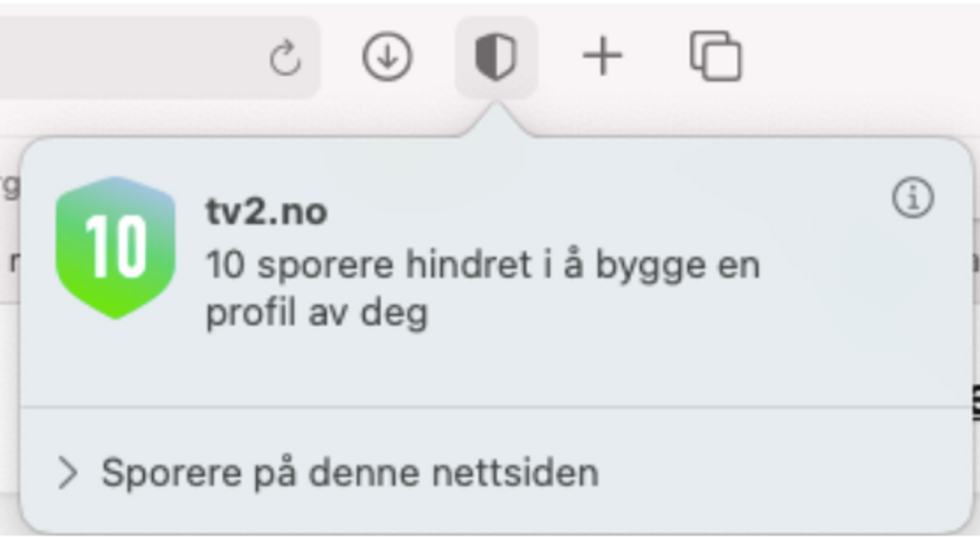Click empty space right of 'Sporere på denne nettsiden'
The height and width of the screenshot is (537, 980).
tap(781, 472)
